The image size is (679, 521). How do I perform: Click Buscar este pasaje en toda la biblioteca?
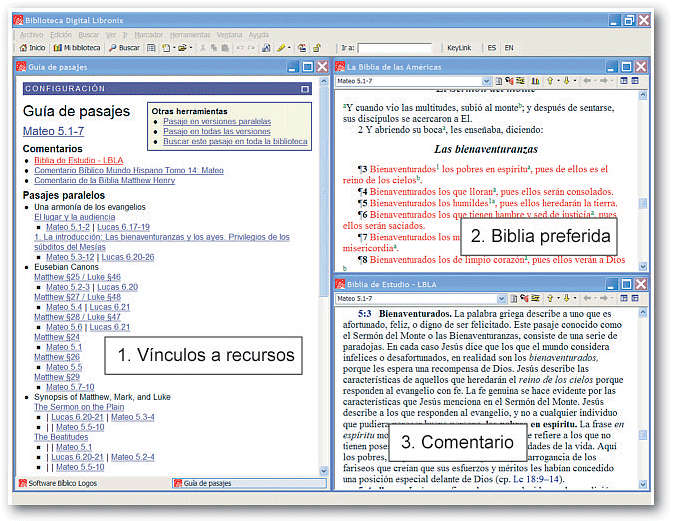click(x=235, y=141)
